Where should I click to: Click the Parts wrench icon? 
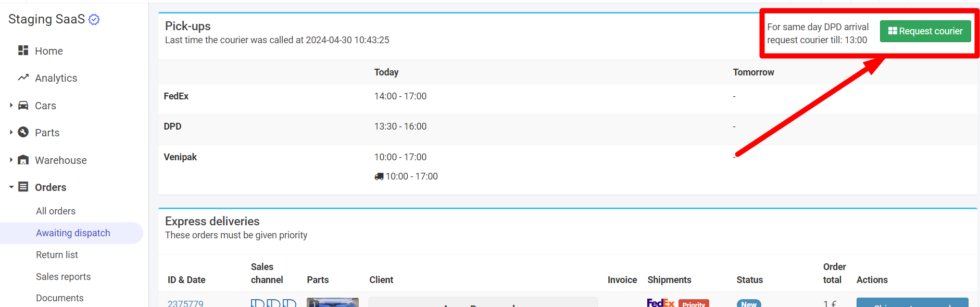coord(23,132)
